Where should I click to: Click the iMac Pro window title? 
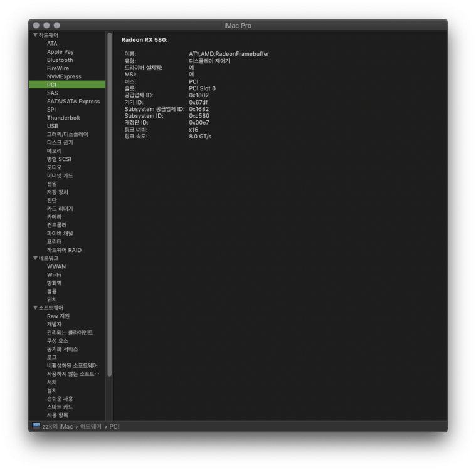click(238, 26)
